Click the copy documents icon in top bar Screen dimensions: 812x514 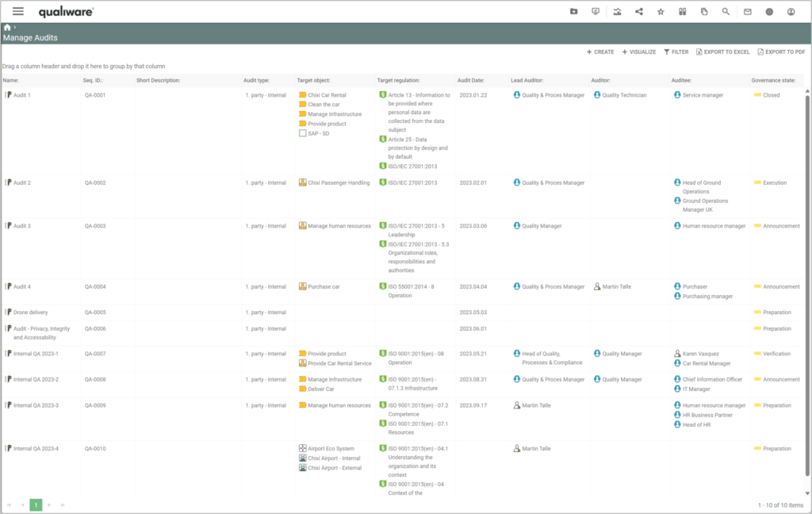704,11
